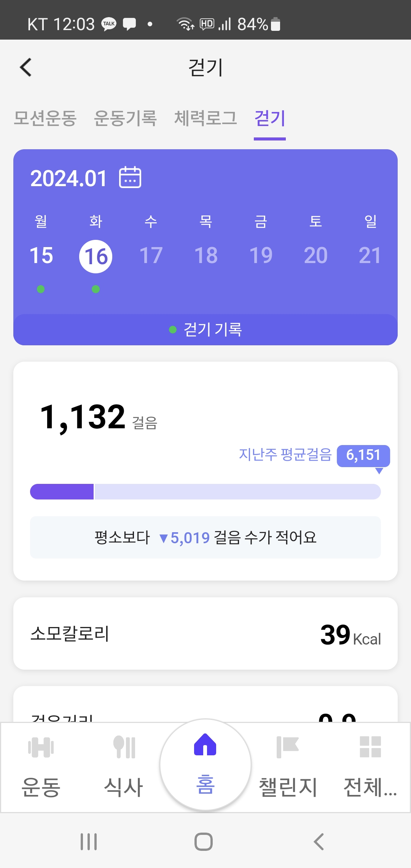
Task: Go to 홈 via house icon
Action: tap(205, 744)
